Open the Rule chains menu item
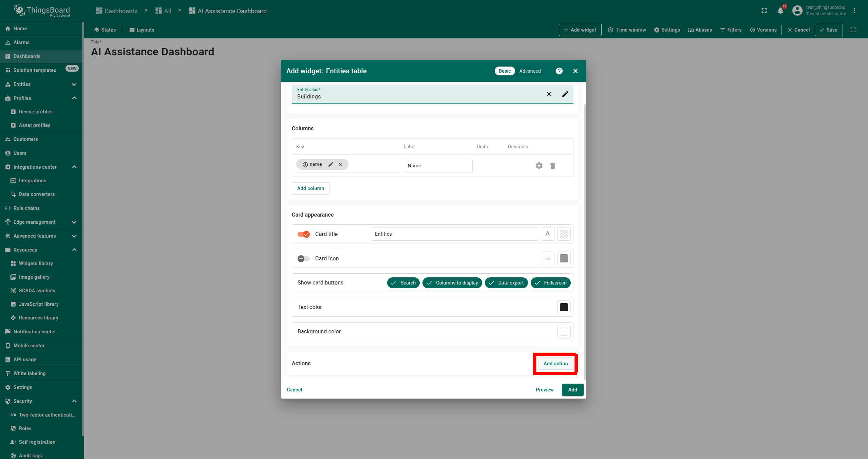 click(26, 208)
